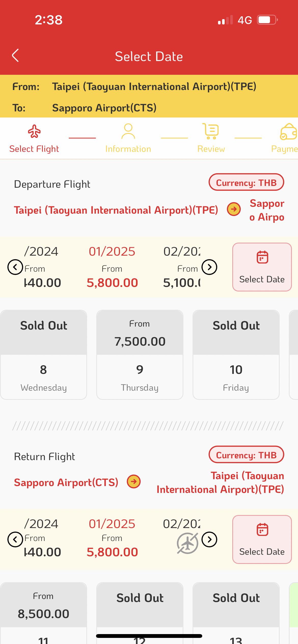Select return month 01/2025 from 5,800.00

point(112,538)
